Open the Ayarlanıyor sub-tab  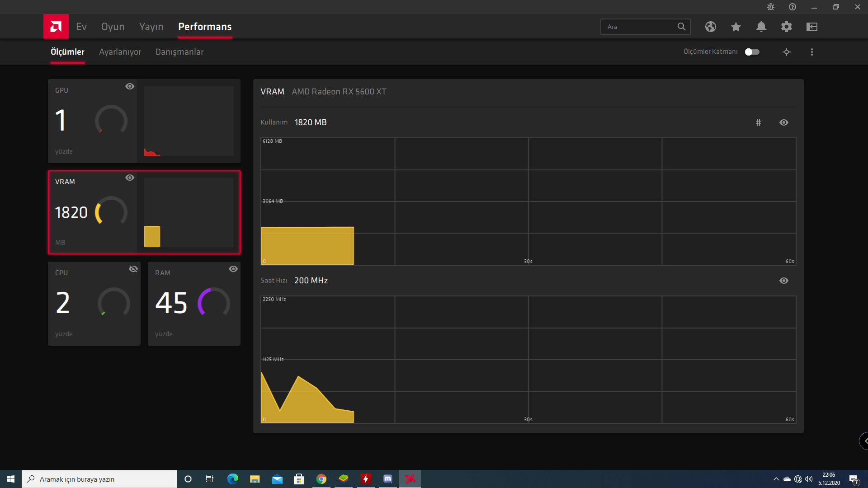120,52
